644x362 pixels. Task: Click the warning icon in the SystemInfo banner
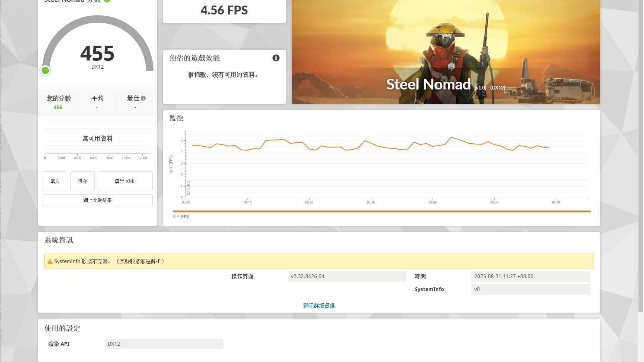coord(50,261)
